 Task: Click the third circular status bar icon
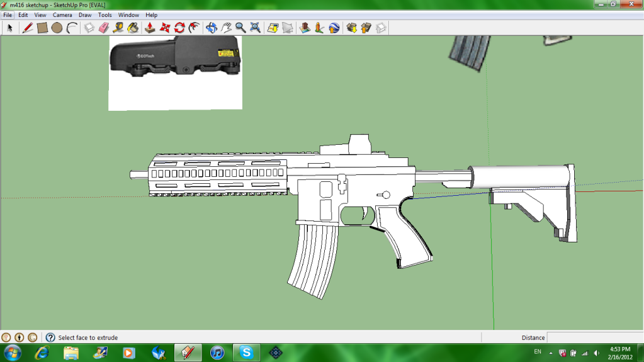(x=33, y=337)
